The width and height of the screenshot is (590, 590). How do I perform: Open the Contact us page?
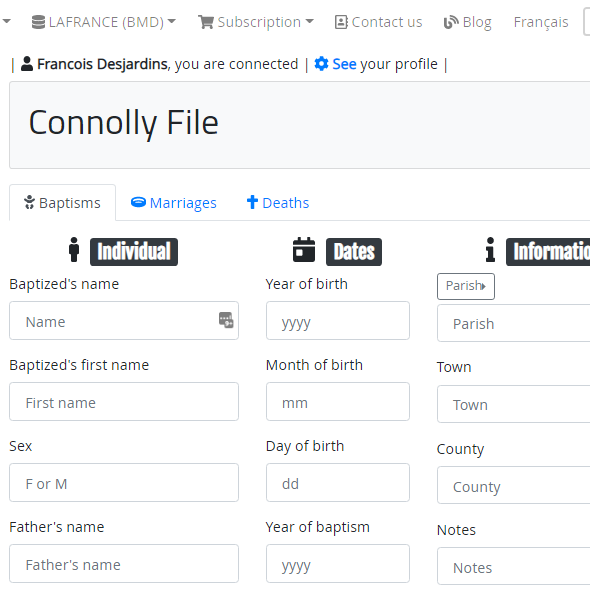(x=379, y=22)
